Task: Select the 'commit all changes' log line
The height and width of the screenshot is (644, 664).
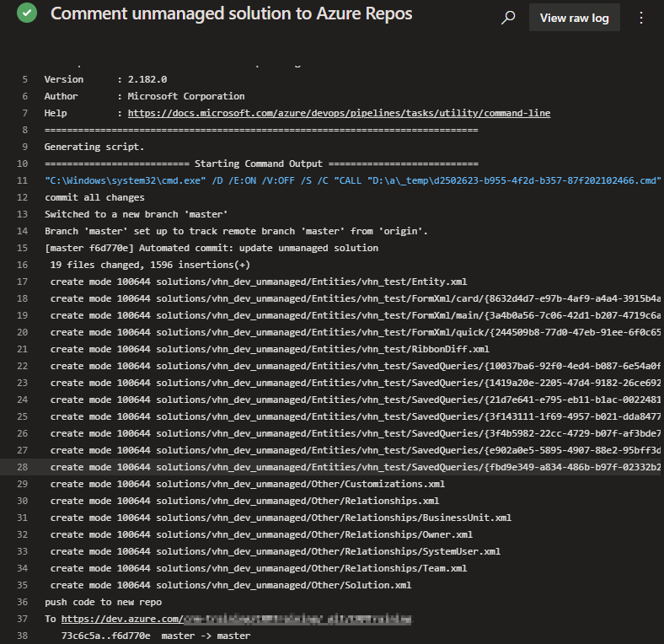Action: coord(94,197)
